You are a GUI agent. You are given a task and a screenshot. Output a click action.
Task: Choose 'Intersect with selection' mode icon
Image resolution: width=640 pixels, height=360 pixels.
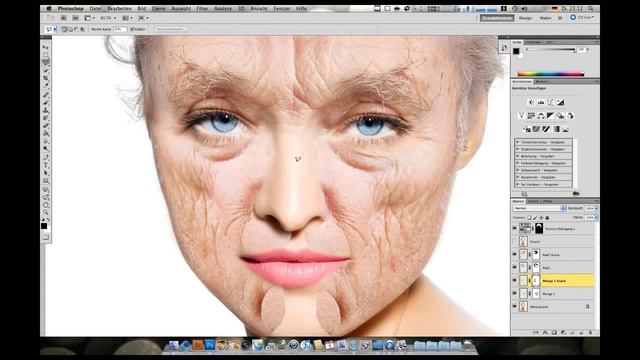(82, 29)
